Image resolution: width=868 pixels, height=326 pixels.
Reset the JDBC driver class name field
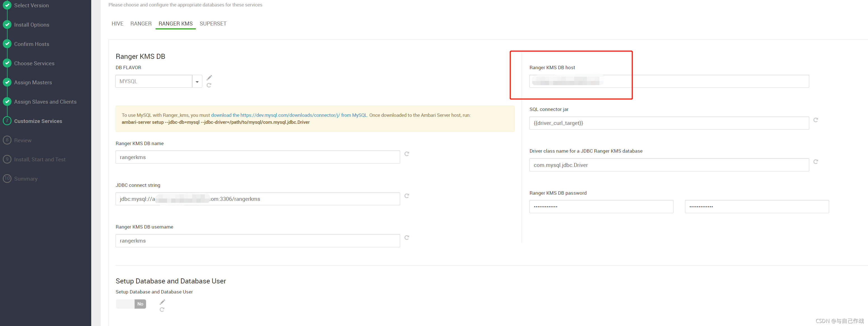pyautogui.click(x=815, y=162)
